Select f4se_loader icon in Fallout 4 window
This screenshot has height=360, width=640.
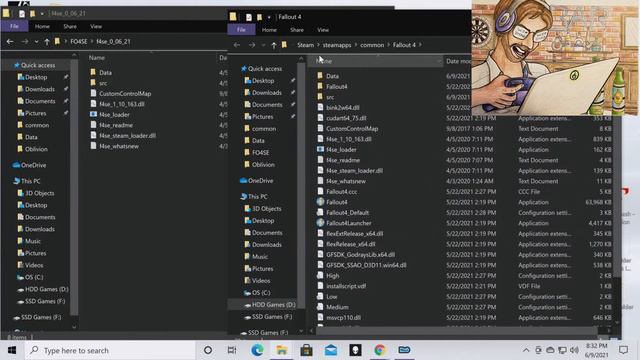point(320,149)
